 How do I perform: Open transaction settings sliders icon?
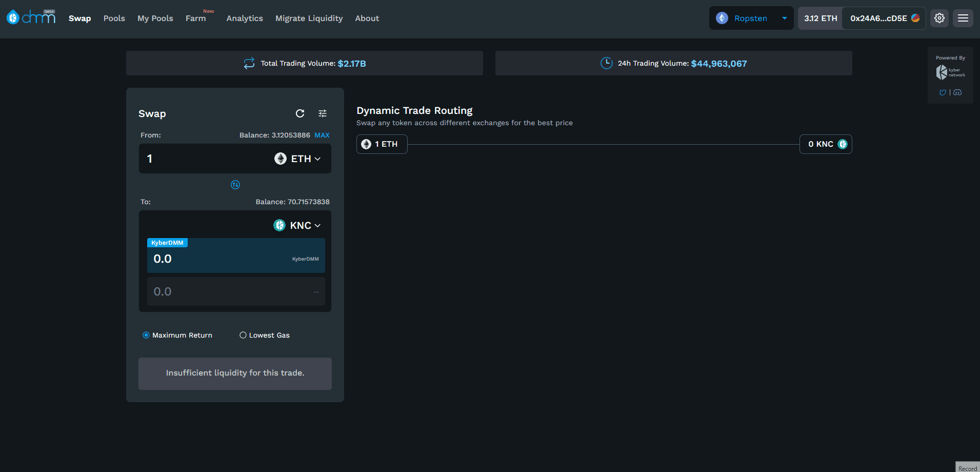(323, 113)
